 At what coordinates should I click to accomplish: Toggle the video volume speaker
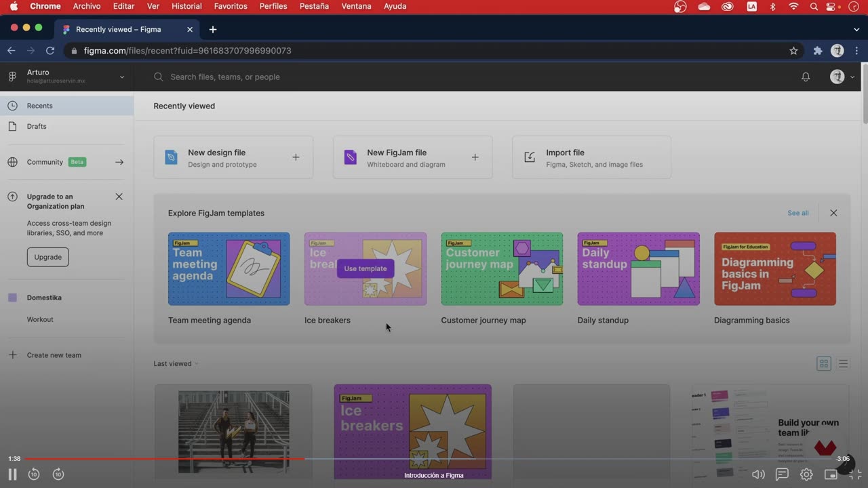pyautogui.click(x=759, y=475)
